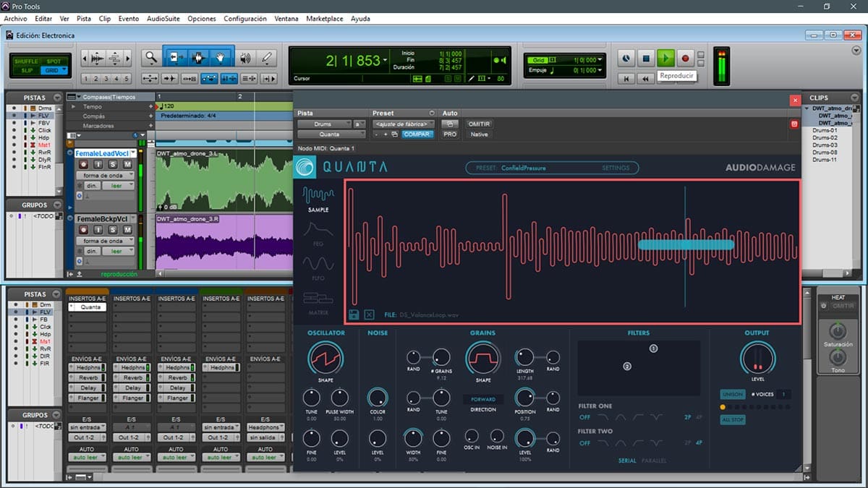Open Quanta FEG envelope page
This screenshot has height=488, width=868.
tap(318, 235)
